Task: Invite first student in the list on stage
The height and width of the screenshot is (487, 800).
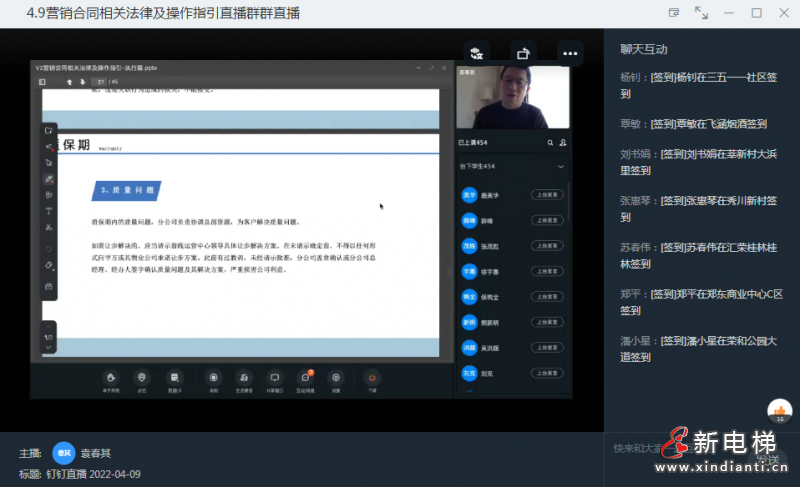Action: click(x=546, y=195)
